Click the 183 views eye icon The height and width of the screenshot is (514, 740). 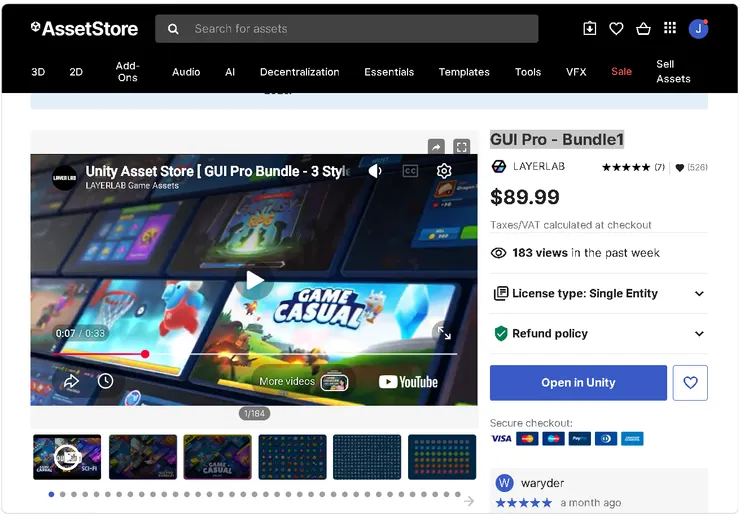click(x=498, y=253)
